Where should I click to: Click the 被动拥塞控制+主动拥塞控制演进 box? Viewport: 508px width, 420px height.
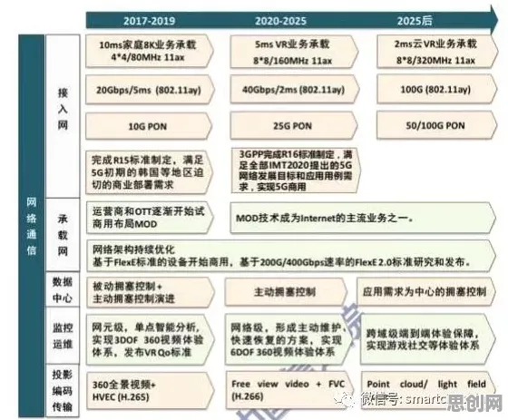coord(151,292)
